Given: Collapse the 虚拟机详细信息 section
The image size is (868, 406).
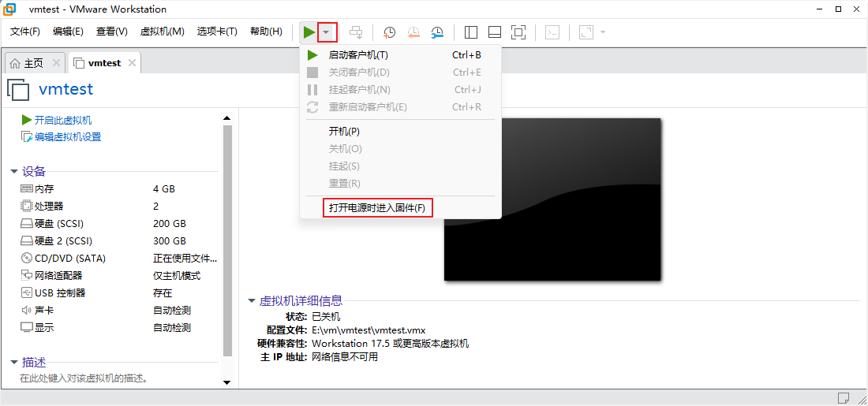Looking at the screenshot, I should click(252, 300).
